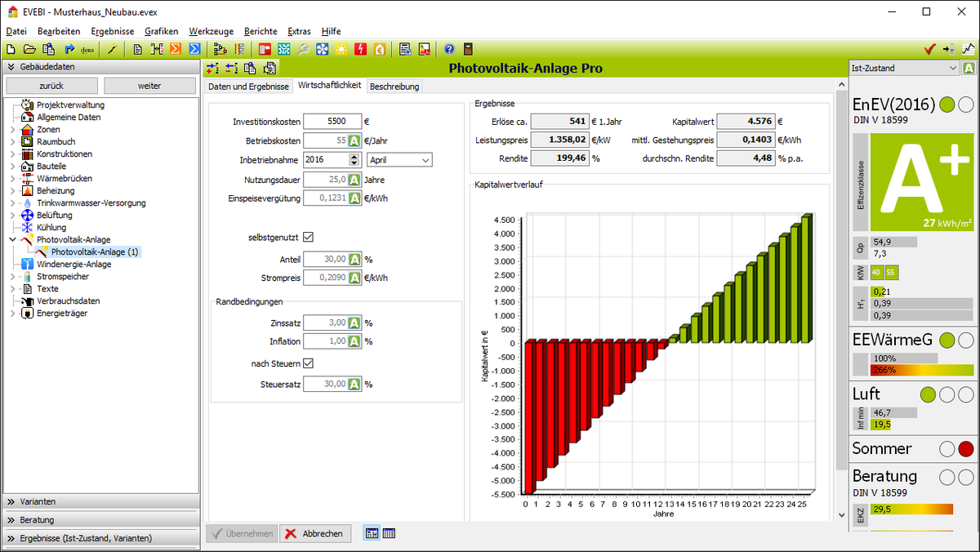The height and width of the screenshot is (552, 980).
Task: Click the magnifier search icon in toolbar
Action: click(x=304, y=49)
